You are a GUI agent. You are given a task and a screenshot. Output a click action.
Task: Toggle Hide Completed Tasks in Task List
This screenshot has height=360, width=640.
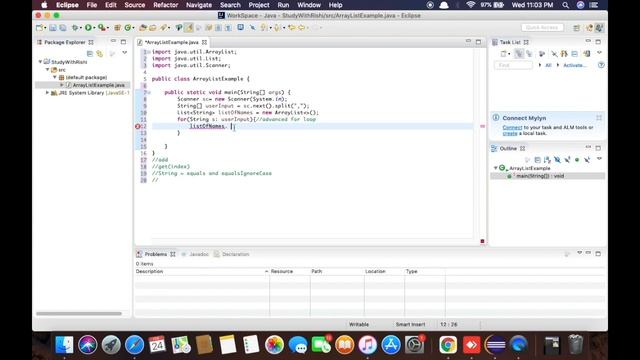pyautogui.click(x=554, y=53)
